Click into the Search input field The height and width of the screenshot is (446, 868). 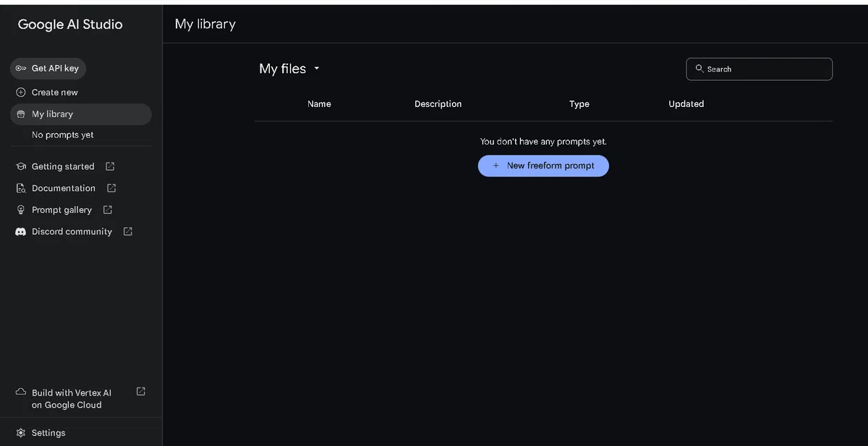[759, 69]
